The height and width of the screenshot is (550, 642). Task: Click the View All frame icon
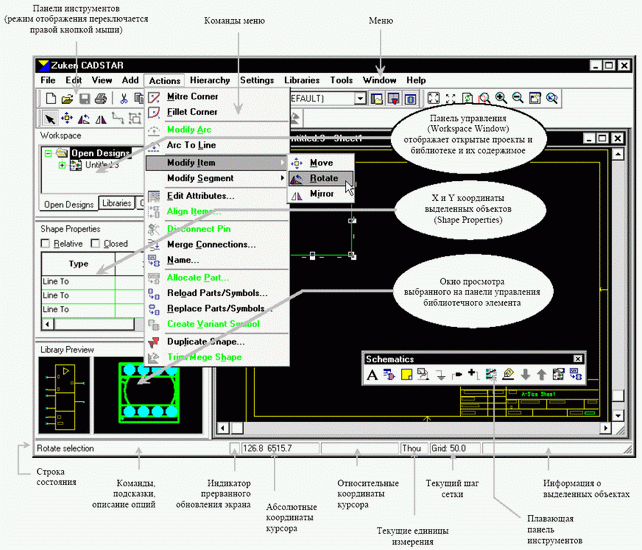433,98
